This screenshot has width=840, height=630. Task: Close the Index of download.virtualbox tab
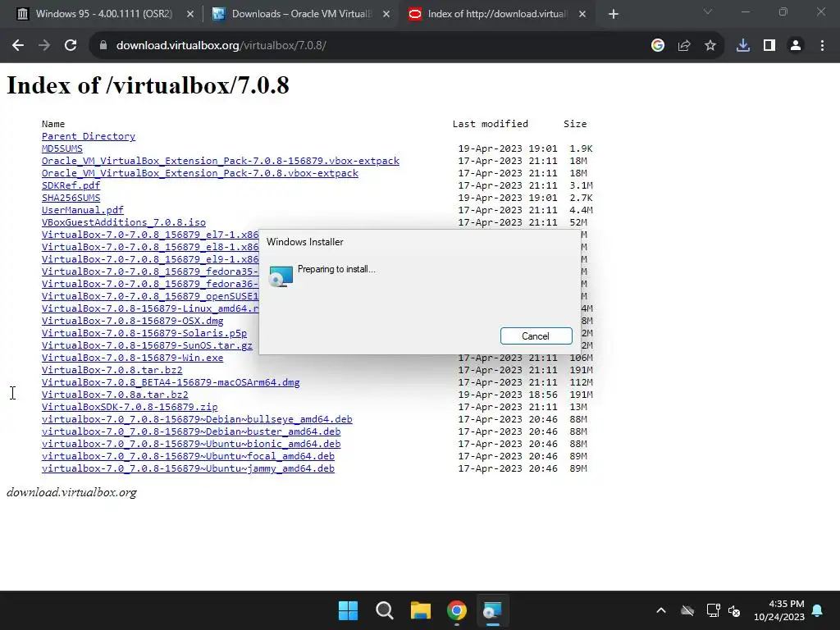(582, 15)
